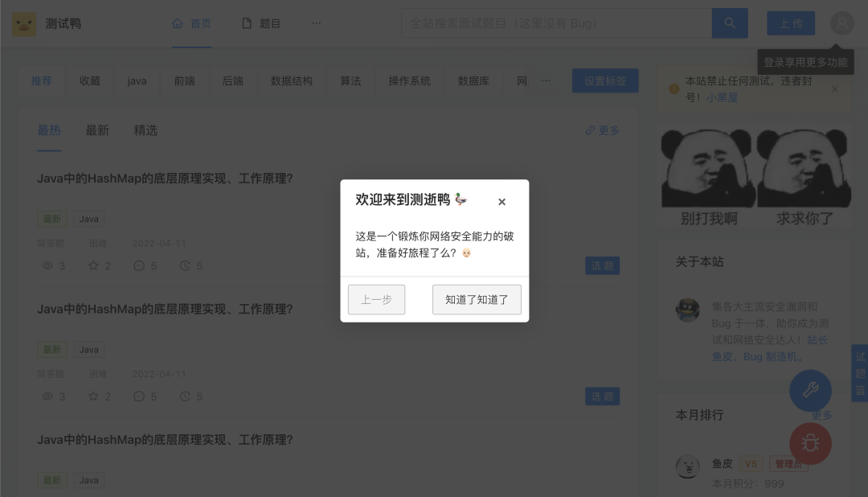Click star icon on first question
868x497 pixels.
coord(93,265)
